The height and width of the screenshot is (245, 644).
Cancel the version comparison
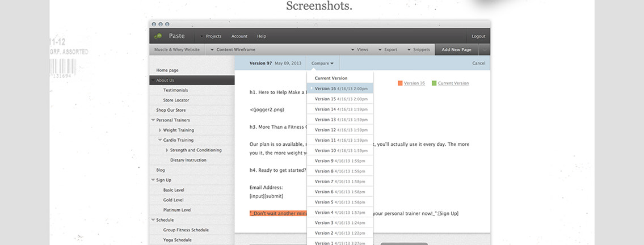coord(478,63)
